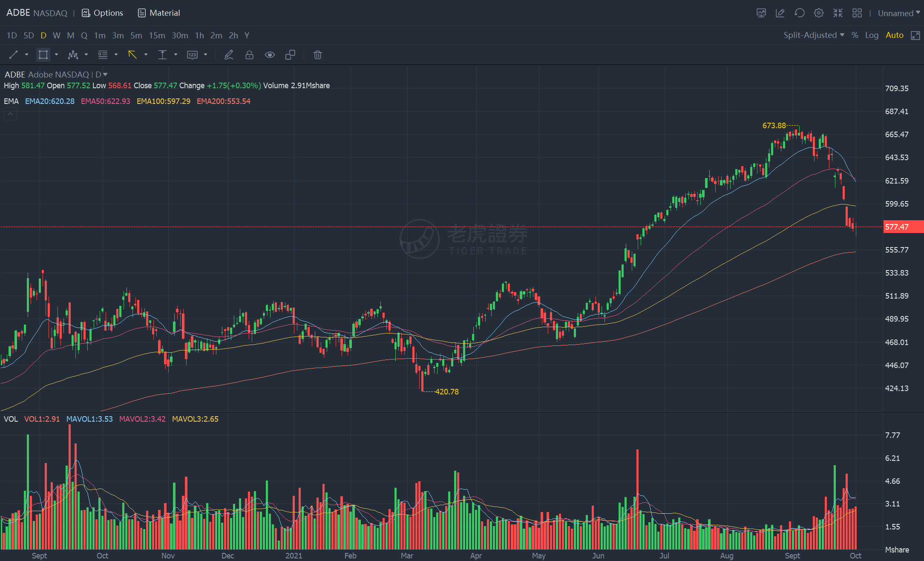
Task: Toggle drawings visibility eye icon
Action: 270,55
